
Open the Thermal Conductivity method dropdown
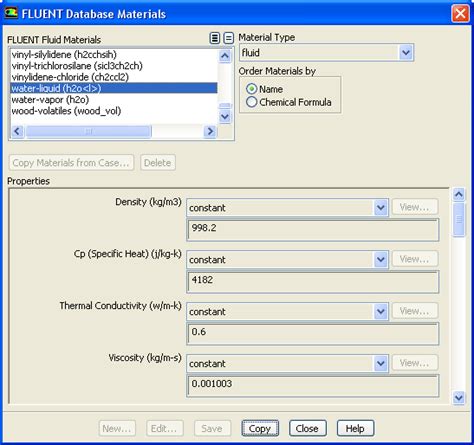381,312
